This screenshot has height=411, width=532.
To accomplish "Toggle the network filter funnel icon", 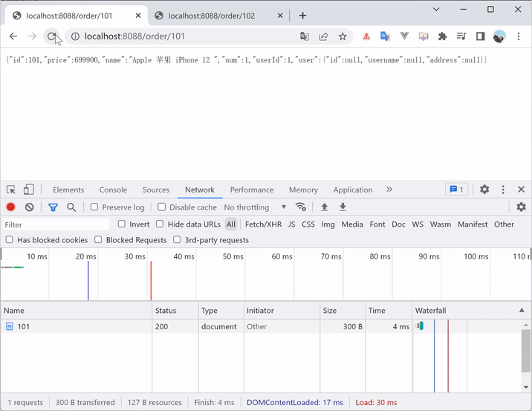I will point(53,207).
